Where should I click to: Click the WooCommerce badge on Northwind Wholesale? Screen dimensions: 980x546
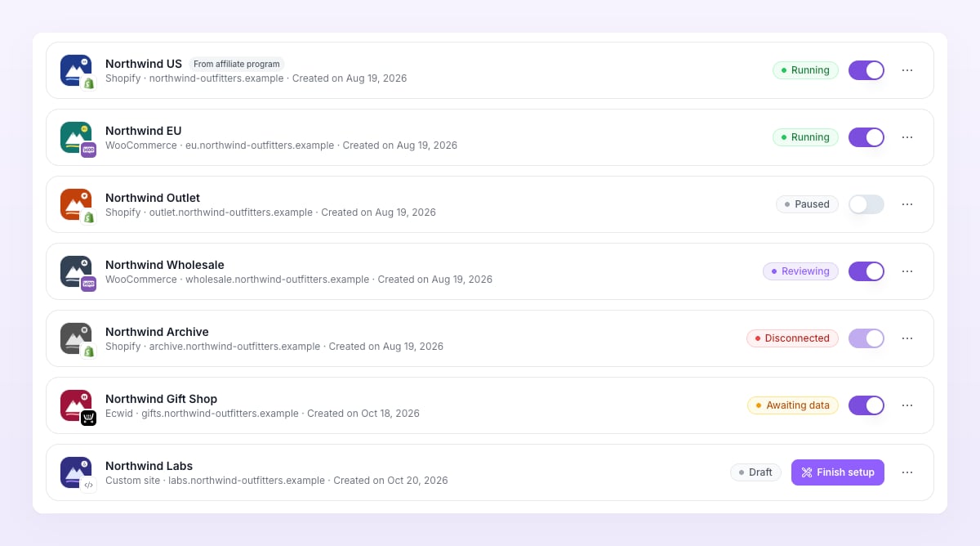89,284
